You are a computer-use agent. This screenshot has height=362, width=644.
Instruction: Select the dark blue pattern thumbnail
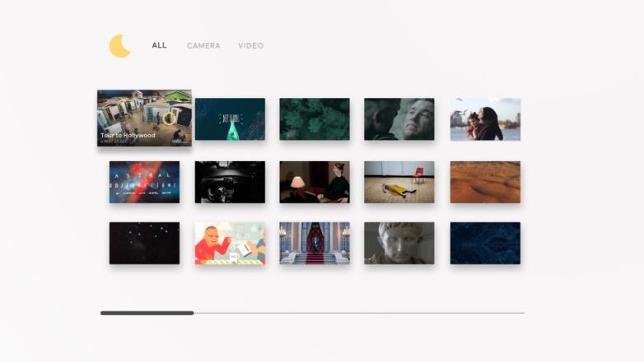tap(485, 243)
